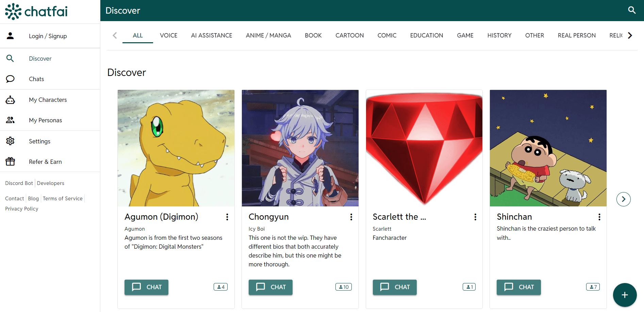
Task: Open the Discord Bot link
Action: point(19,183)
